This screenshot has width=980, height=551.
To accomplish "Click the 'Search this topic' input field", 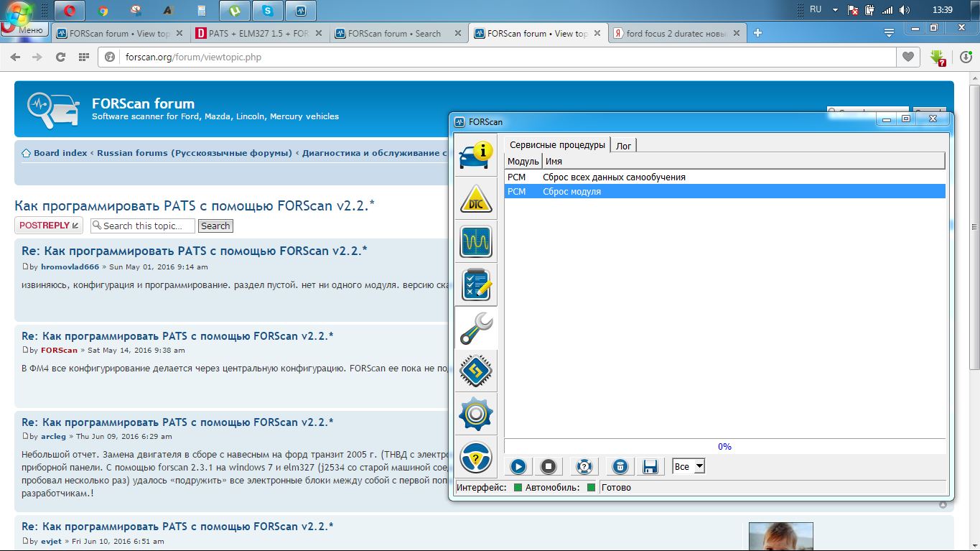I will click(143, 226).
